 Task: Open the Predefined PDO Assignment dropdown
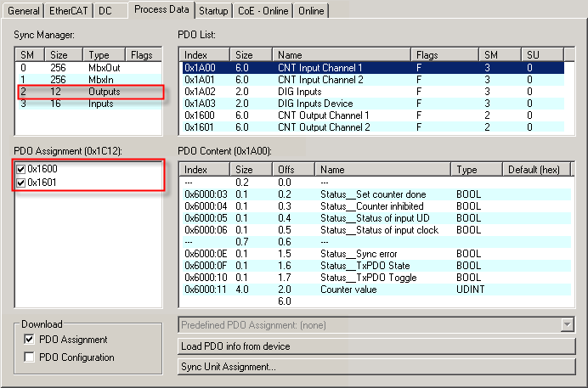coord(568,324)
